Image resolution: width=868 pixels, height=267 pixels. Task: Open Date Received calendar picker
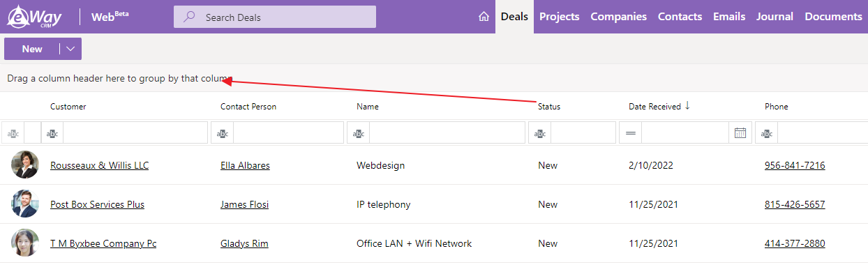click(740, 132)
